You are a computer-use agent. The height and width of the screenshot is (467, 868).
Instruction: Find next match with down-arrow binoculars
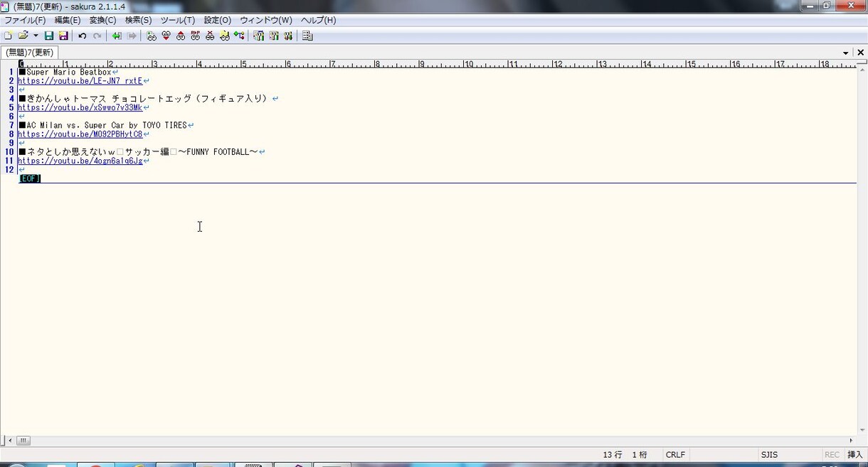point(166,36)
